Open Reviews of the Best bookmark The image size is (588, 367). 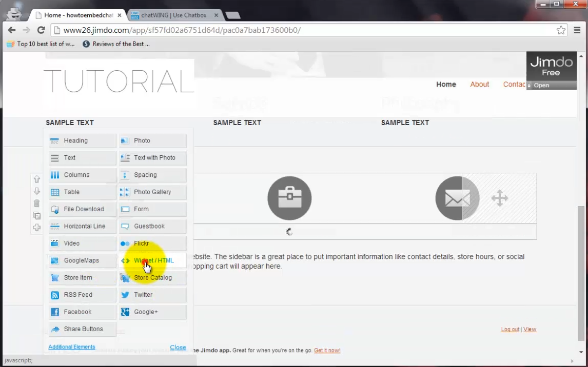coord(116,44)
